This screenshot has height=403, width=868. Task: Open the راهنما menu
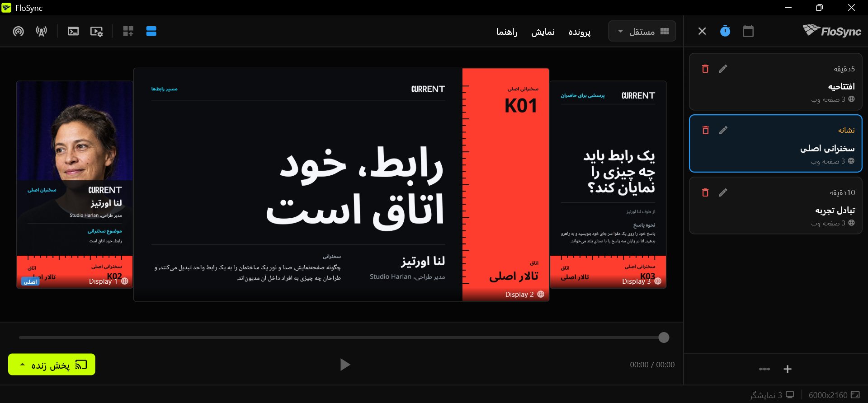point(507,32)
